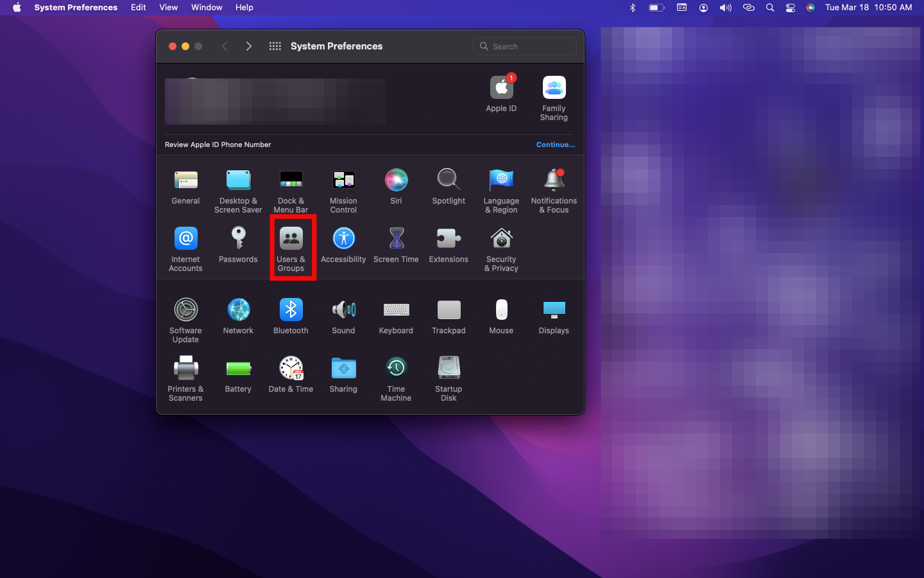Open Printers & Scanners preferences
924x578 pixels.
pos(185,379)
